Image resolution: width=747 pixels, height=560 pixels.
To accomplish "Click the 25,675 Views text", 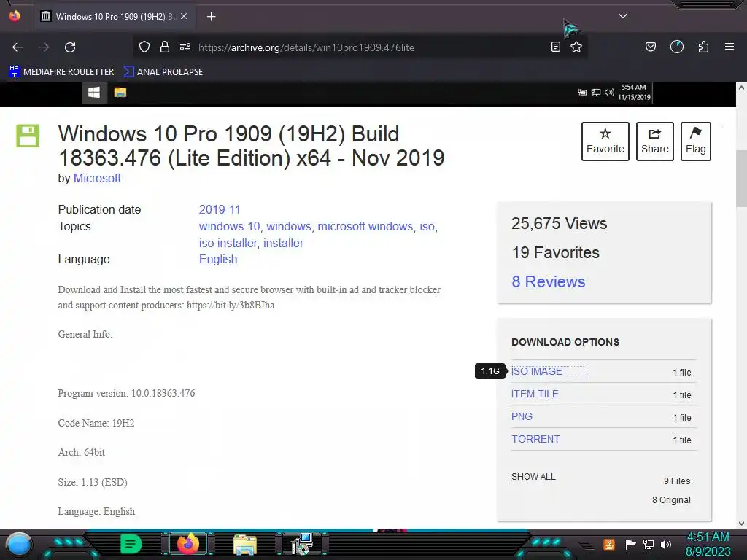I will pyautogui.click(x=560, y=223).
